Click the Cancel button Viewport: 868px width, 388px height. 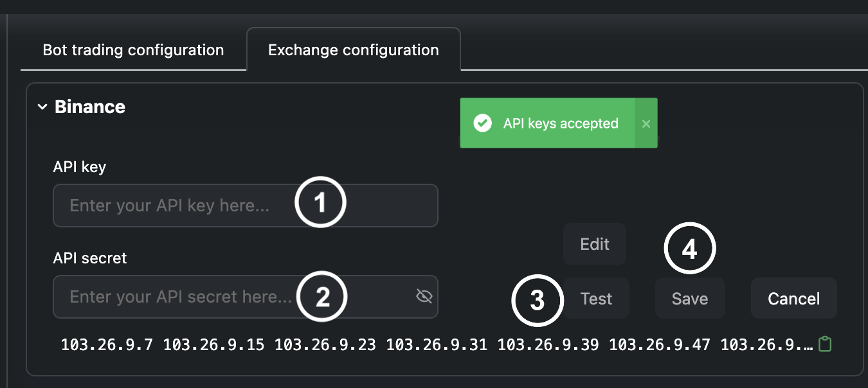click(x=794, y=299)
